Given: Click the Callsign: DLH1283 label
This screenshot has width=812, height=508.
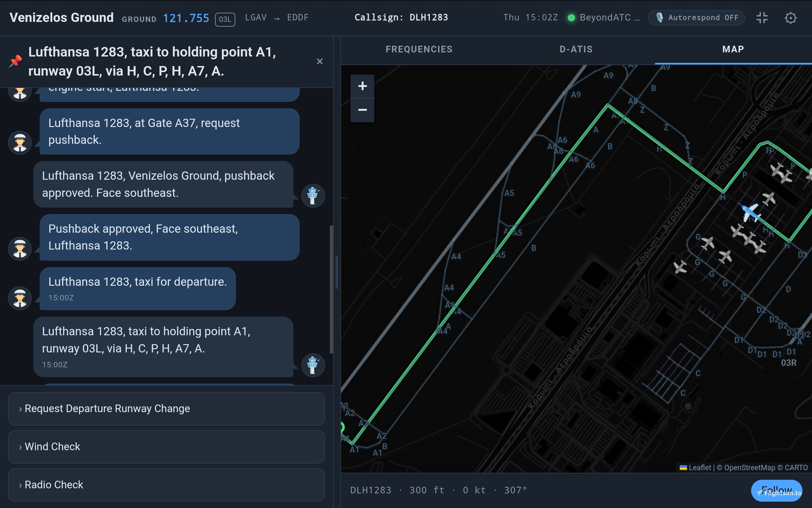Looking at the screenshot, I should click(401, 17).
